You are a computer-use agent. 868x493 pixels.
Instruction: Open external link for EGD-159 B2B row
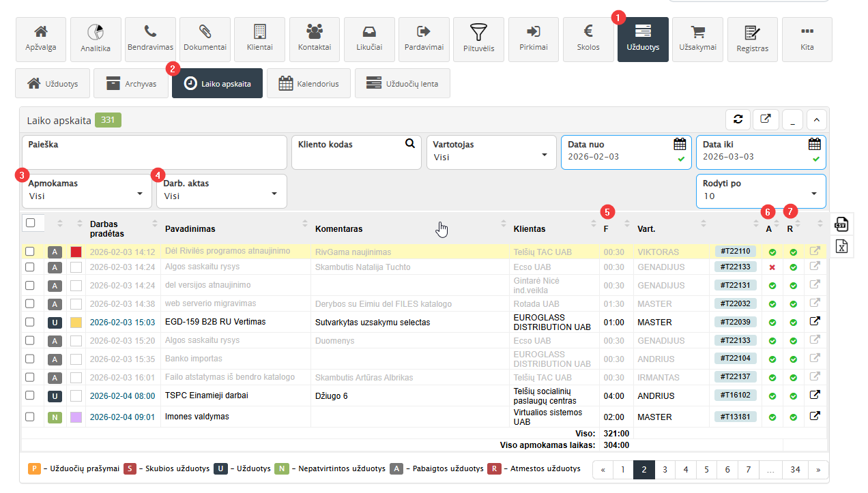pyautogui.click(x=814, y=322)
